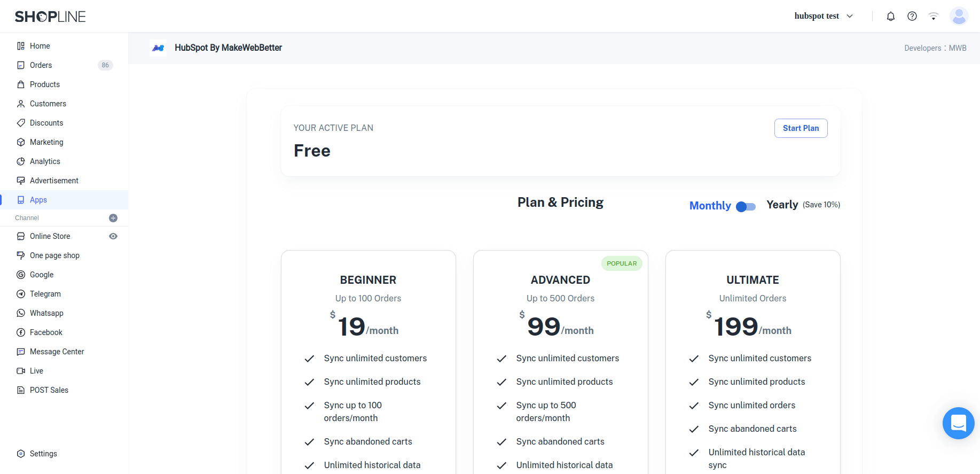Click the BEGINNER plan heading
This screenshot has height=474, width=980.
(368, 280)
